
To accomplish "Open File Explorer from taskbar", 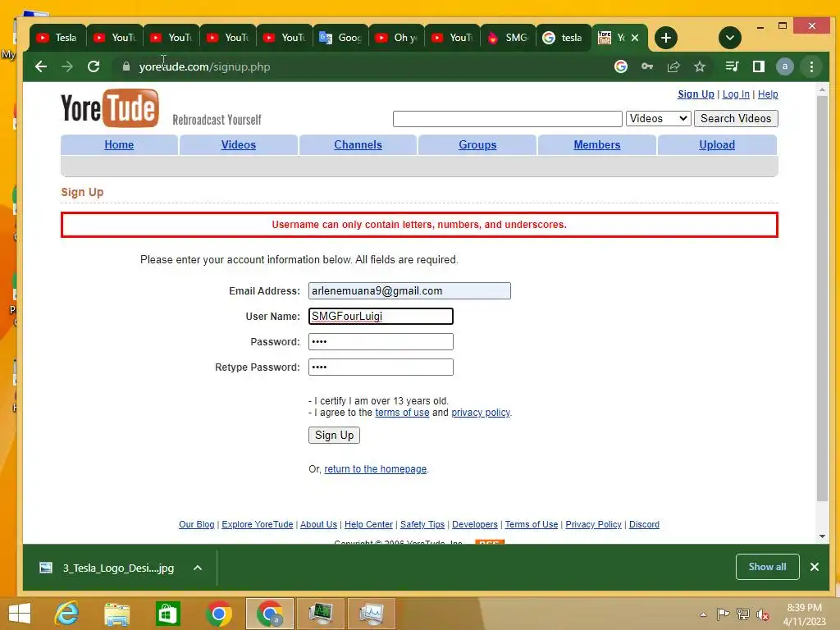I will 117,614.
